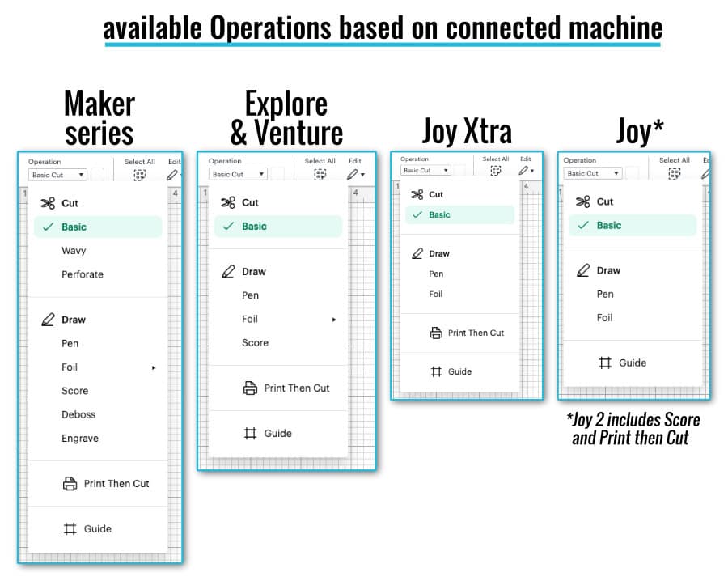728x581 pixels.
Task: Click the color swatch box beside the Explore & Venture Operation dropdown
Action: pyautogui.click(x=277, y=174)
